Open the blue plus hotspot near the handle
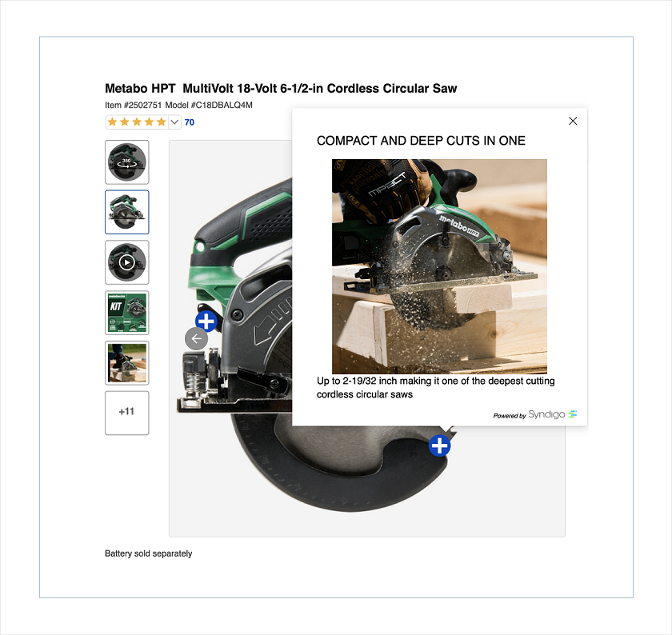This screenshot has height=635, width=672. click(x=206, y=321)
